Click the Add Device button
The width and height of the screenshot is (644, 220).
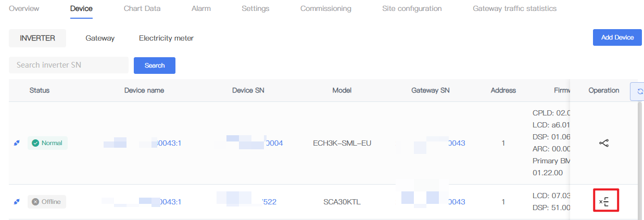[x=617, y=37]
